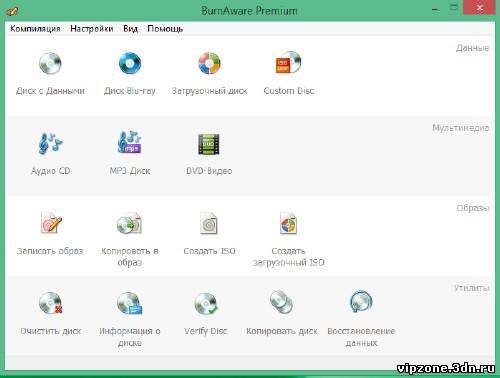Open Создать загрузочный ISO tool

[x=288, y=223]
